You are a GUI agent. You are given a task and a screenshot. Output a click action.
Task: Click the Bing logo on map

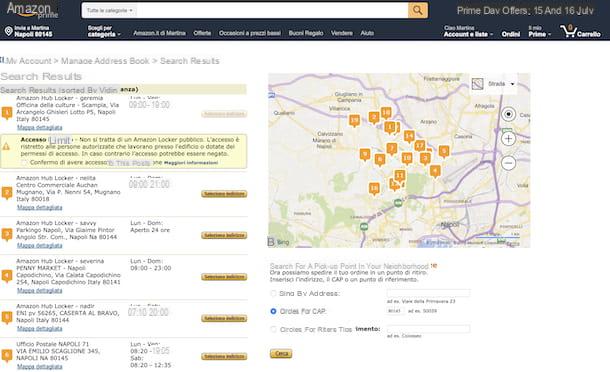[x=278, y=242]
